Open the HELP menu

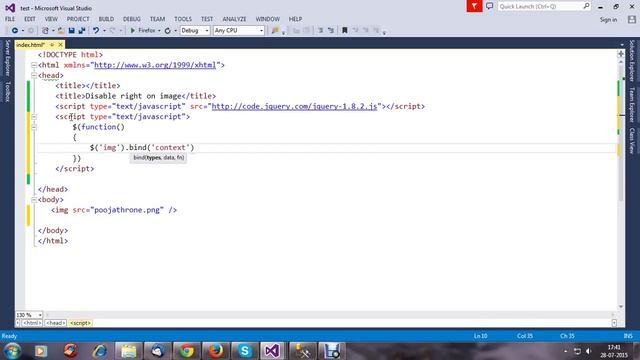pos(296,19)
